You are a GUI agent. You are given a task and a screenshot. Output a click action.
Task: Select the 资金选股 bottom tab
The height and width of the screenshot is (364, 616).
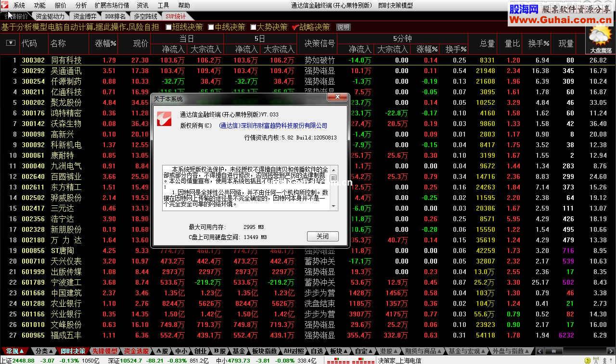136,351
